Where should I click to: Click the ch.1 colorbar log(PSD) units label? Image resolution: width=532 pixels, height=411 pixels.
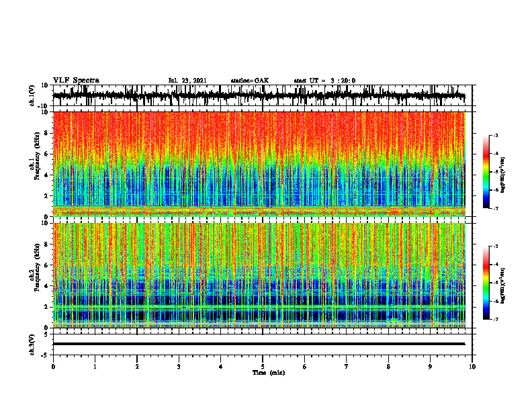[503, 175]
